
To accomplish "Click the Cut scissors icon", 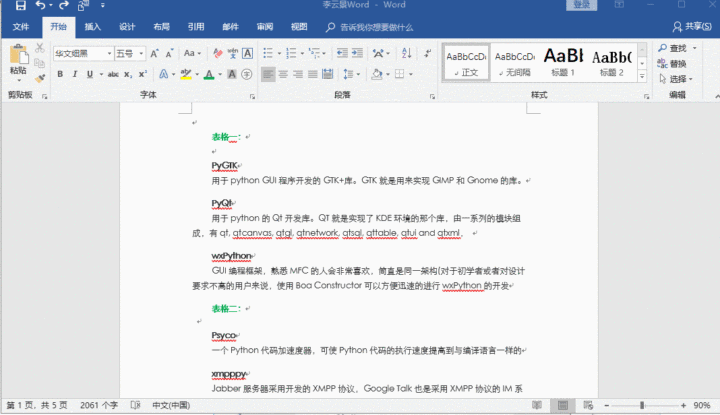I will pyautogui.click(x=38, y=48).
